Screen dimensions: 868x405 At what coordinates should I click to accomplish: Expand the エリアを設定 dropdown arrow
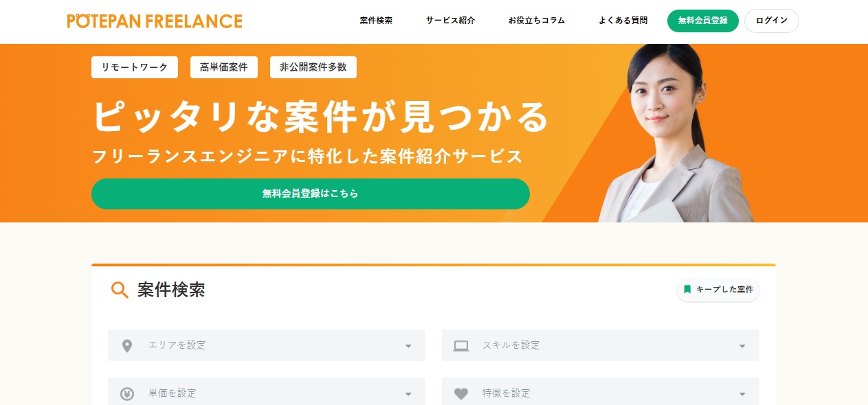(408, 346)
